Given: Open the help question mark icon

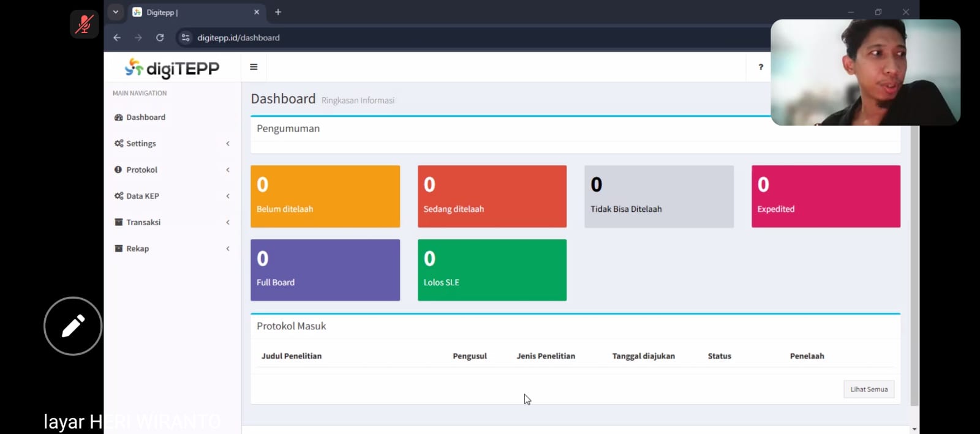Looking at the screenshot, I should click(x=761, y=67).
